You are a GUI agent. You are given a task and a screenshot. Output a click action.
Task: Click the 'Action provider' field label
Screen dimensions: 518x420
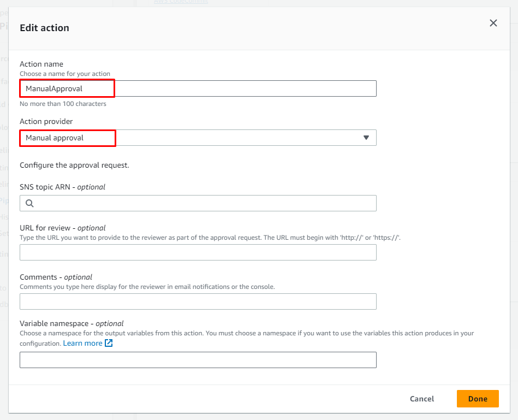46,121
